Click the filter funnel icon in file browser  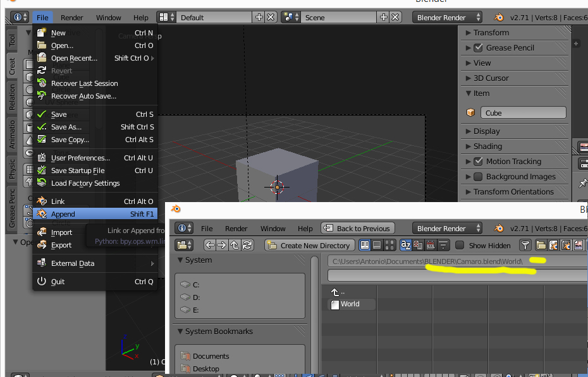pos(525,245)
